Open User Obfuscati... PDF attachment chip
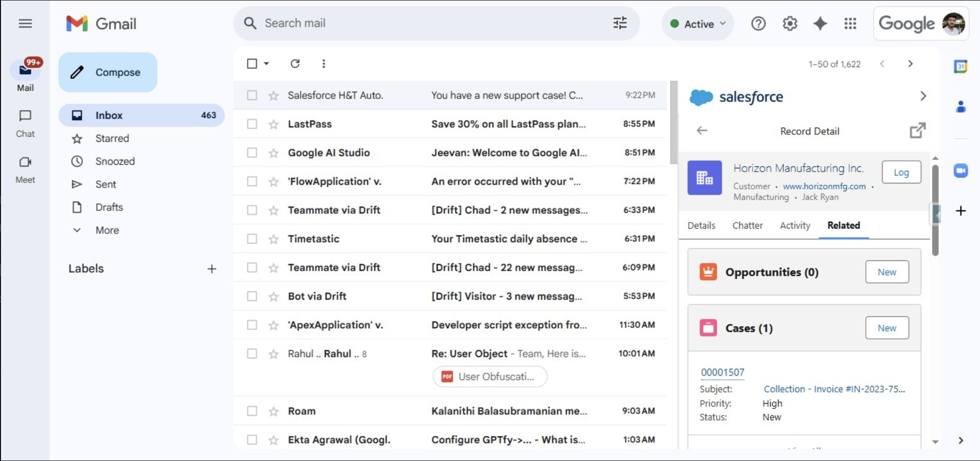 click(x=490, y=377)
